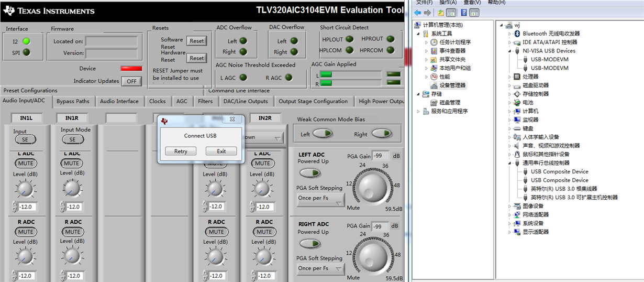
Task: Click the NI-VISA USB Devices plug icon
Action: (517, 51)
